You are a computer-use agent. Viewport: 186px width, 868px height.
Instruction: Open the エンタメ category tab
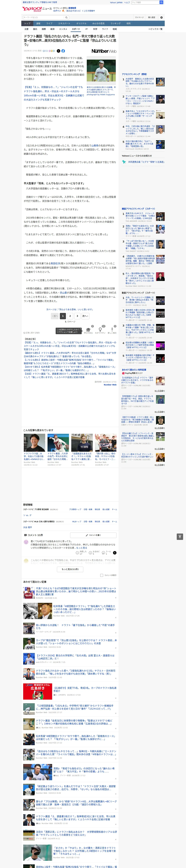click(63, 29)
